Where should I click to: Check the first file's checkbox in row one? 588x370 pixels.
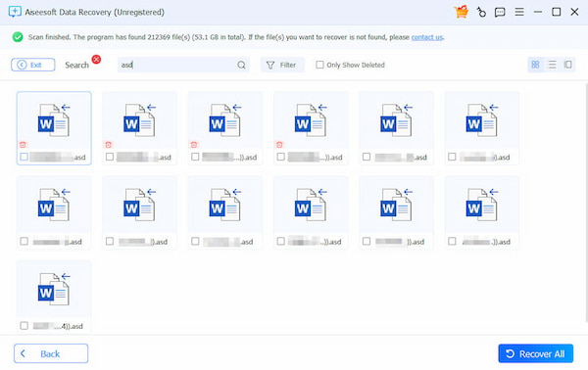24,157
